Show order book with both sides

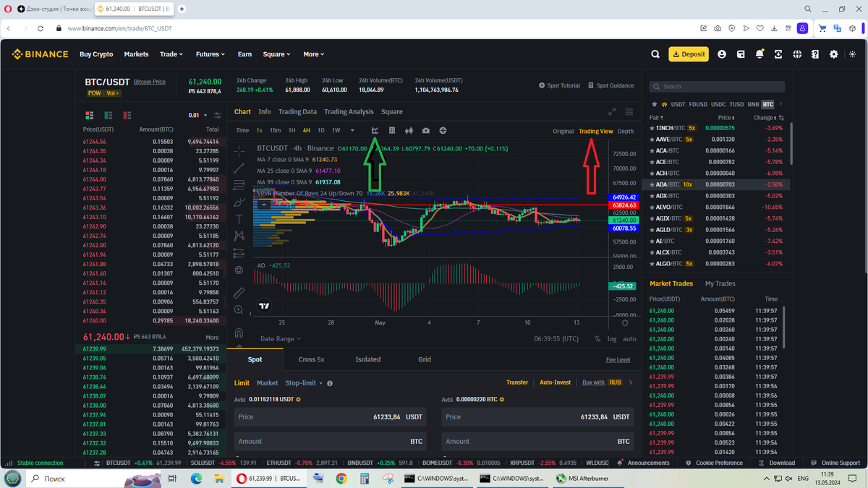[x=90, y=115]
